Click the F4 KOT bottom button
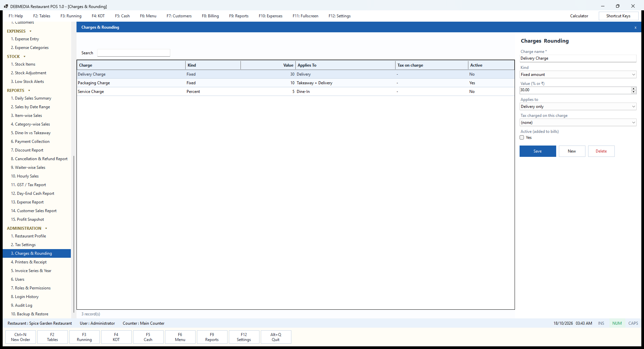Screen dimensions: 644x349 [x=116, y=337]
